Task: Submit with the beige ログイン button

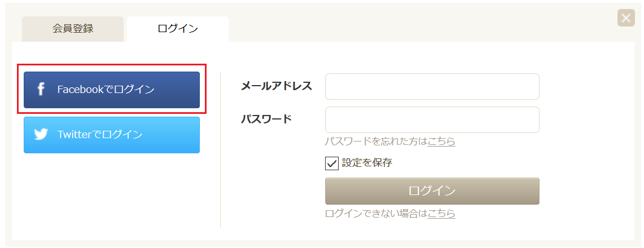Action: click(x=432, y=191)
